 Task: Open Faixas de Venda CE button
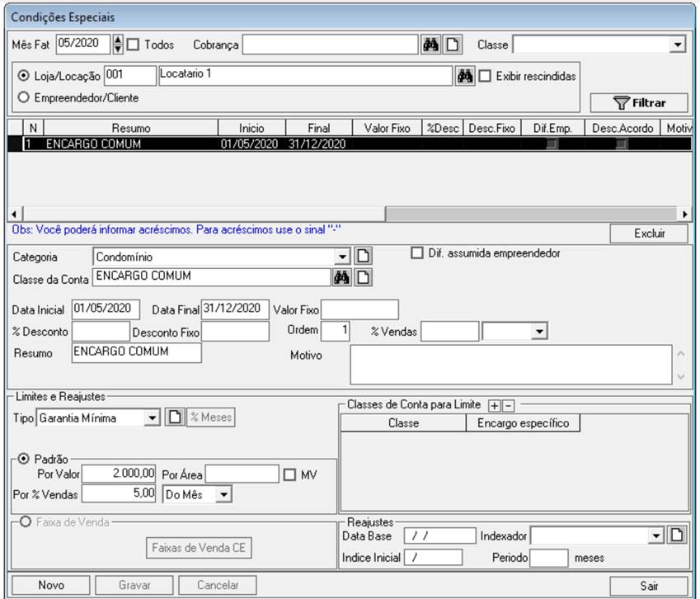[x=199, y=548]
